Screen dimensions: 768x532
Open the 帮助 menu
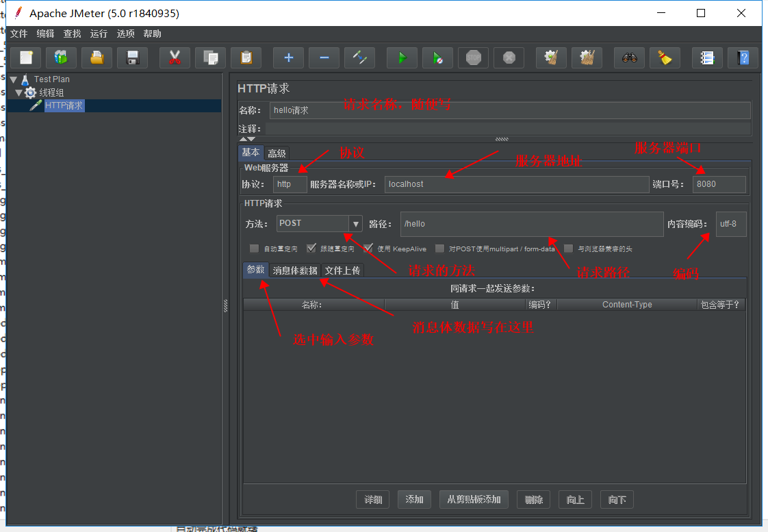(x=153, y=34)
